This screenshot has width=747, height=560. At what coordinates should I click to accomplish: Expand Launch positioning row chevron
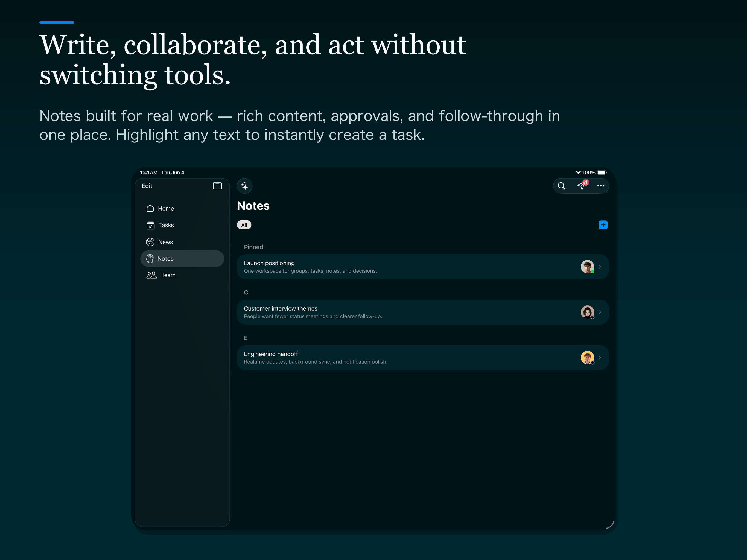(600, 267)
